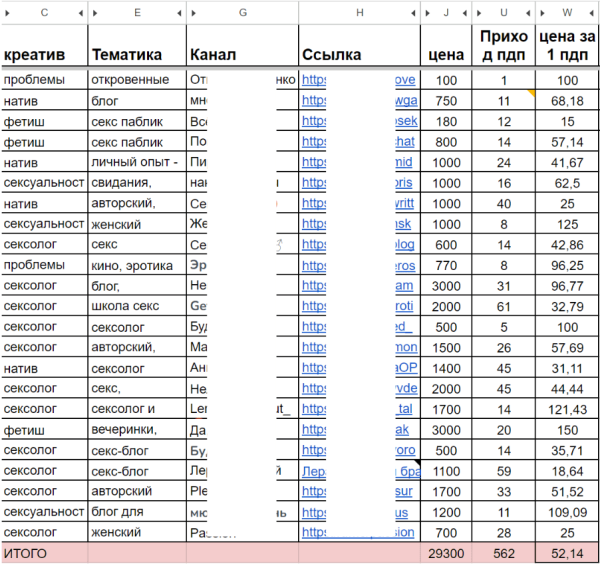Expand hidden columns left of column C
Image resolution: width=600 pixels, height=564 pixels.
point(6,13)
